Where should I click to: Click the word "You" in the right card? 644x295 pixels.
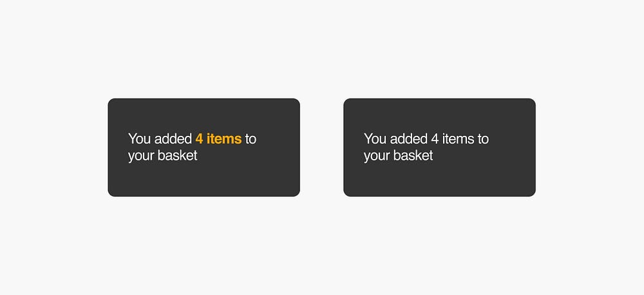(x=375, y=139)
